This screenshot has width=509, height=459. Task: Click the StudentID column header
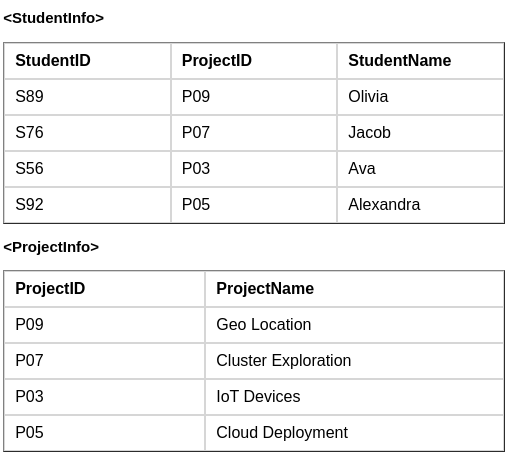(88, 61)
